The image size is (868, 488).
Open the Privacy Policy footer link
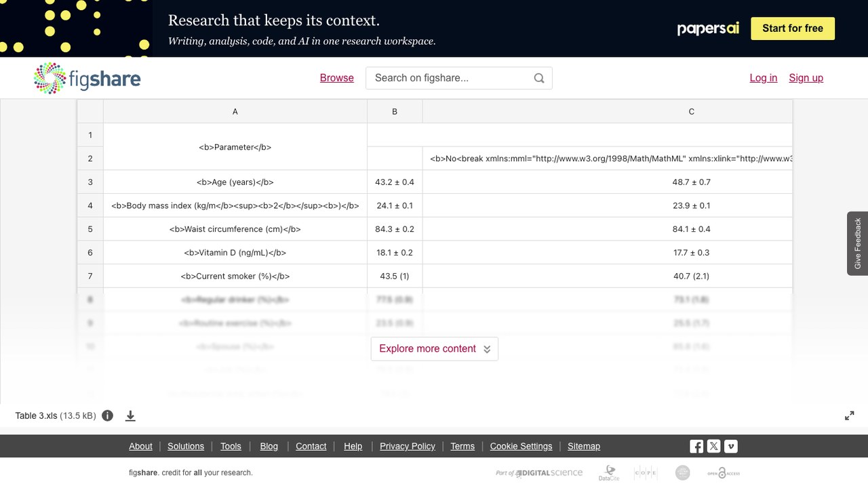point(408,446)
